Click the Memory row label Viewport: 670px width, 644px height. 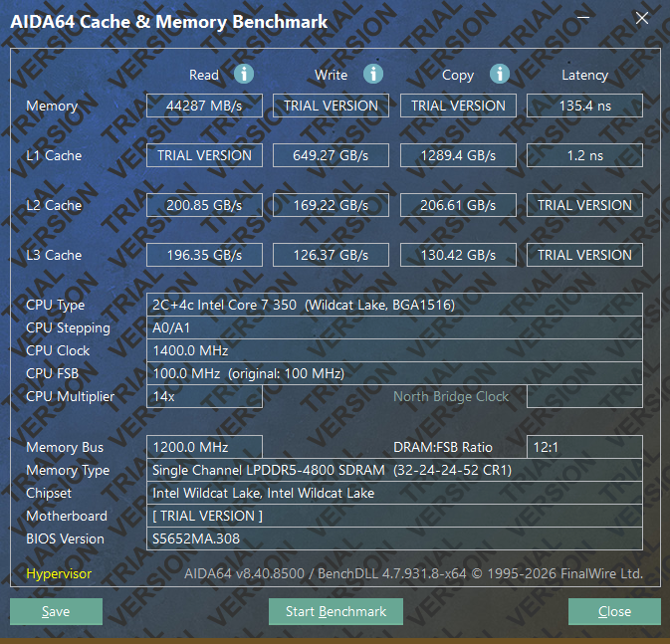[x=52, y=106]
